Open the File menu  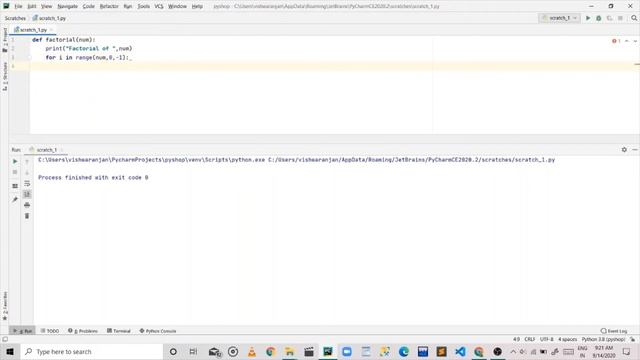(x=18, y=6)
